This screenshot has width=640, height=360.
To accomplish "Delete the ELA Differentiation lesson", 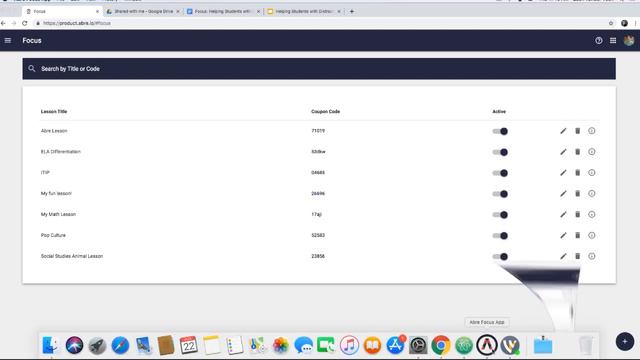I will (578, 152).
